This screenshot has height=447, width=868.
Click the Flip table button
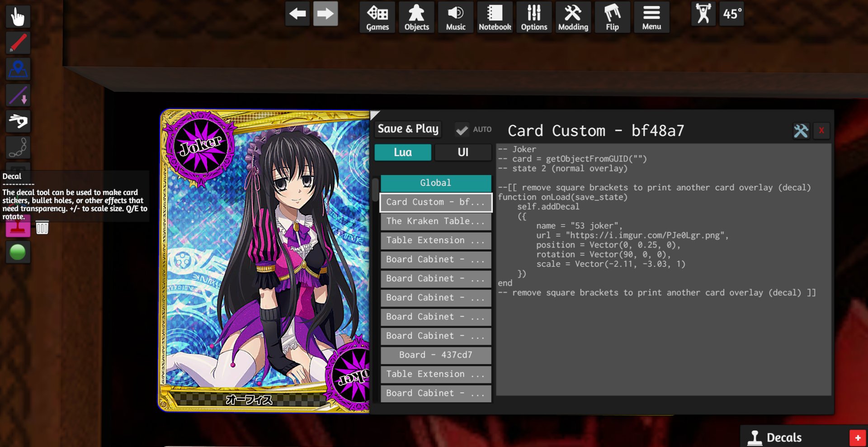click(612, 17)
